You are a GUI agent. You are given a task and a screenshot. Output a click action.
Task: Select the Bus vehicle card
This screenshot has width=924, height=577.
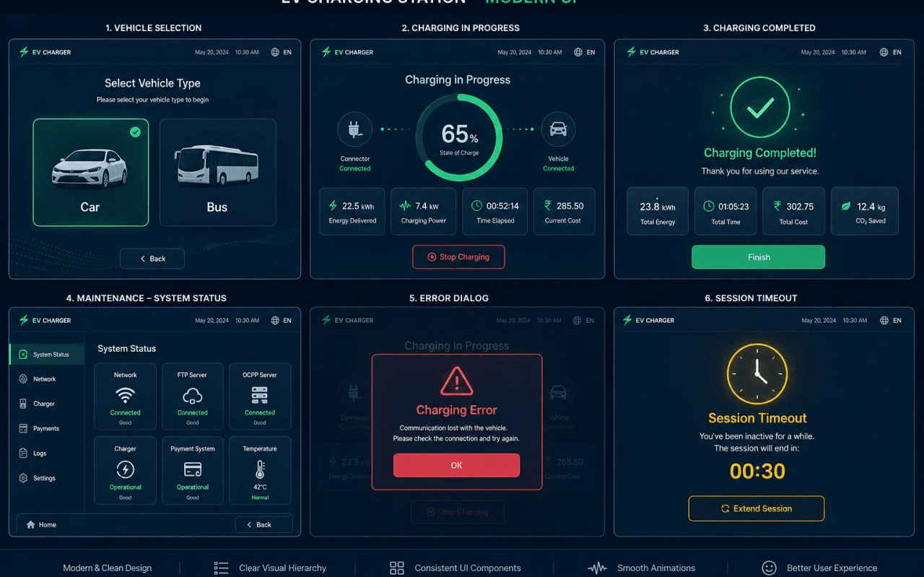point(217,173)
